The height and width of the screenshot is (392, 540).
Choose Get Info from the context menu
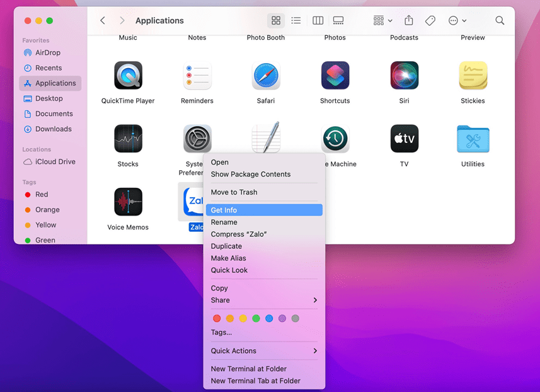coord(264,210)
